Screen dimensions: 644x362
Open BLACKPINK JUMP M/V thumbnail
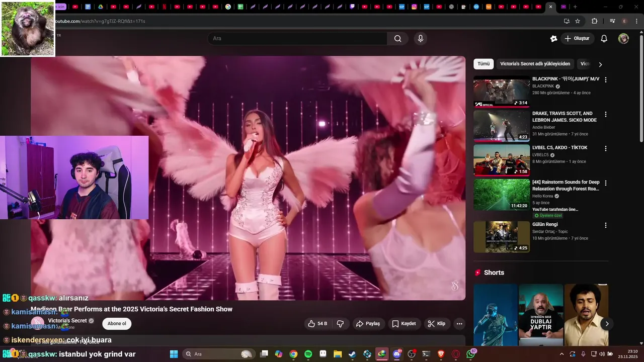click(502, 92)
